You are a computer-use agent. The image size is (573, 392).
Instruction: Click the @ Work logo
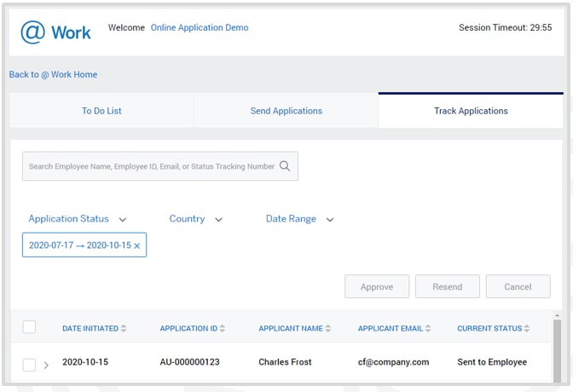[x=55, y=32]
